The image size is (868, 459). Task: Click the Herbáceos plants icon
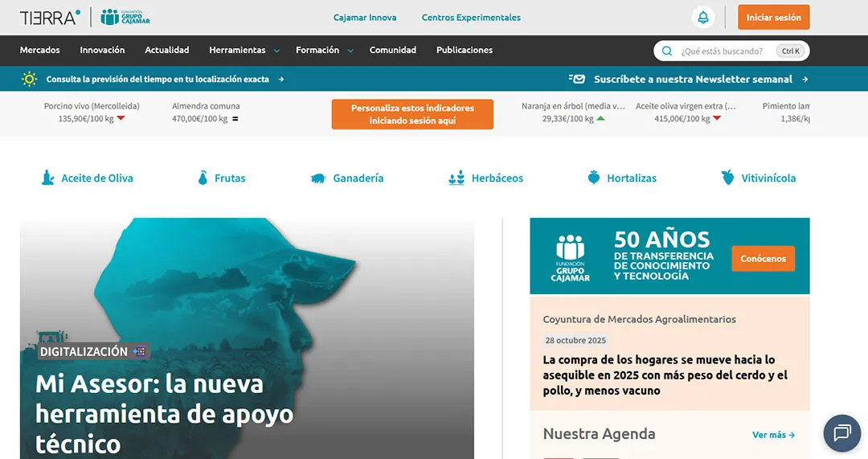(457, 178)
